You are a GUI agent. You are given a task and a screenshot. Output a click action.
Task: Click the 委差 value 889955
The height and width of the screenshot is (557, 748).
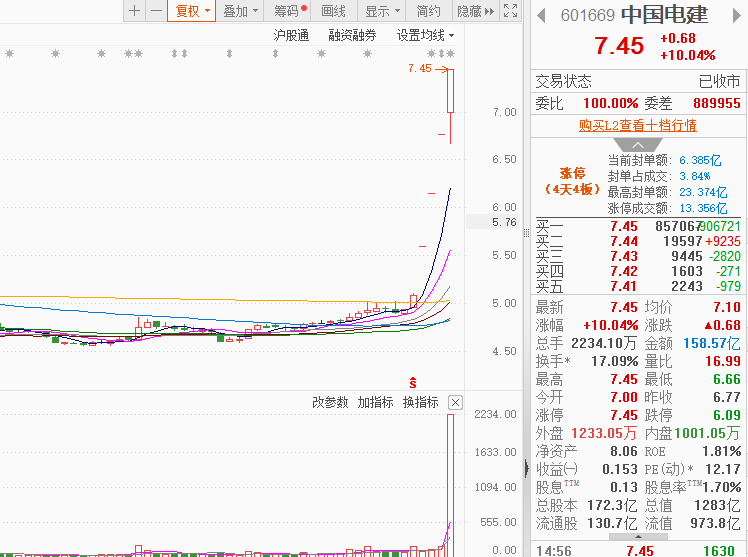(x=717, y=103)
